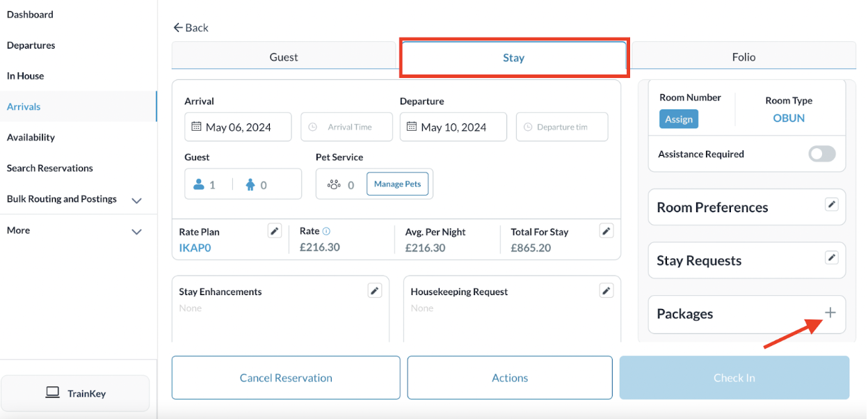Expand Bulk Routing and Postings menu

coord(137,200)
